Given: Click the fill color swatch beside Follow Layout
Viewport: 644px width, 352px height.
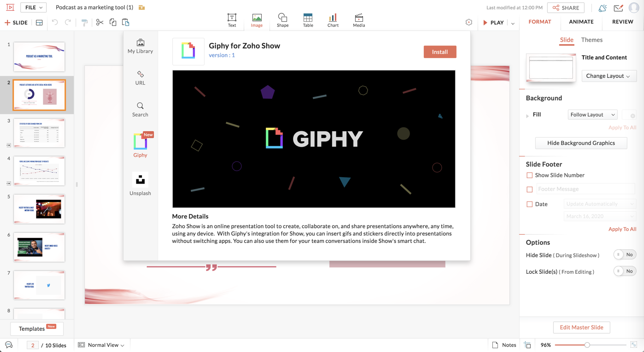Looking at the screenshot, I should click(x=629, y=115).
